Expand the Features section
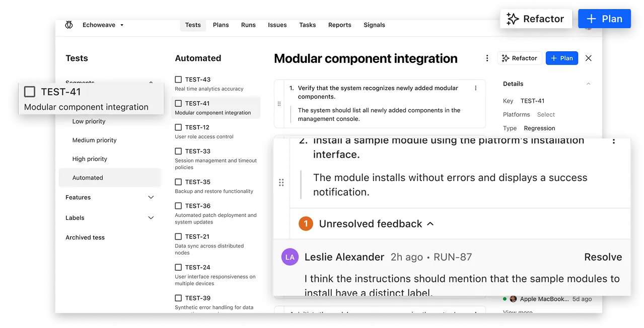Screen dimensions: 644x328 point(151,197)
